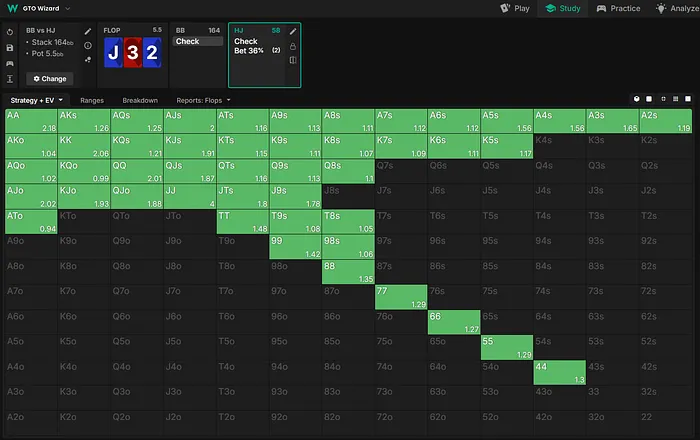Click the book icon in HJ panel
Screen dimensions: 700x440
[292, 60]
